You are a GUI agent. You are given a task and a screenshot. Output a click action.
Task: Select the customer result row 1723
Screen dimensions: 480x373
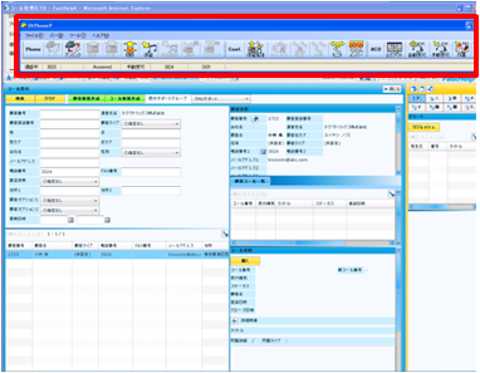pos(117,254)
